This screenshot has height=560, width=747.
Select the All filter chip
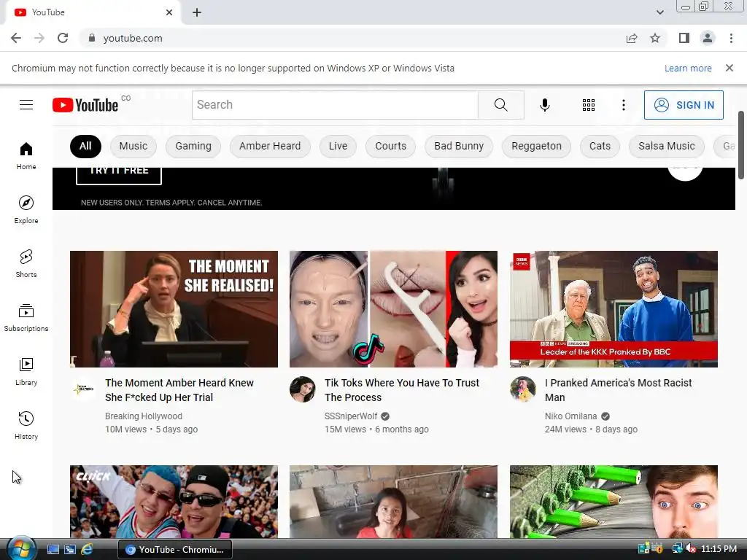(85, 146)
